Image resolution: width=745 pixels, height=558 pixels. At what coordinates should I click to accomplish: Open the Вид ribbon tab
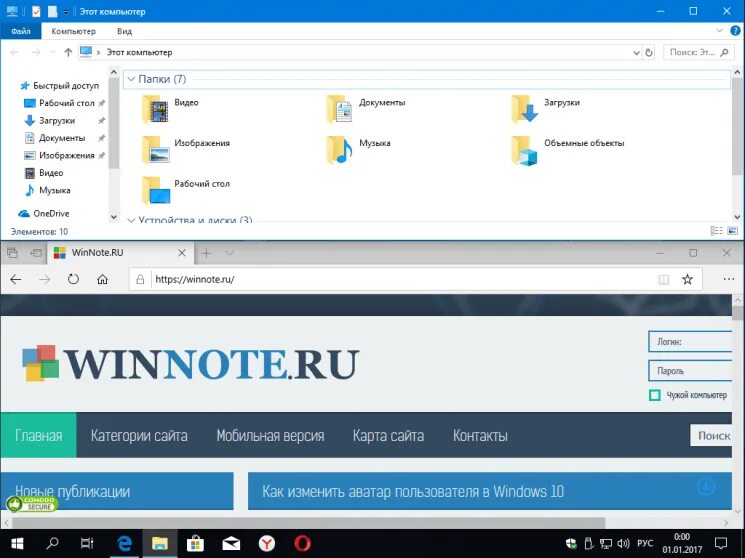(124, 31)
